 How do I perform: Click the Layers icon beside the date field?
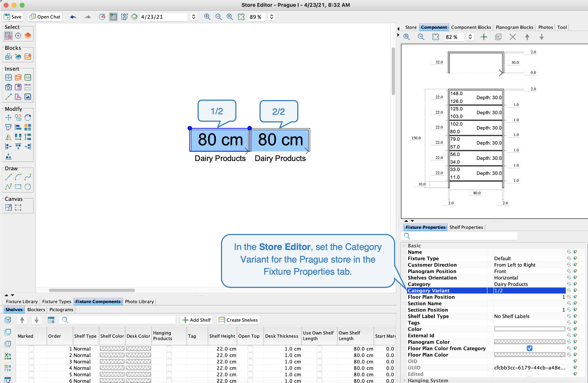coord(134,17)
